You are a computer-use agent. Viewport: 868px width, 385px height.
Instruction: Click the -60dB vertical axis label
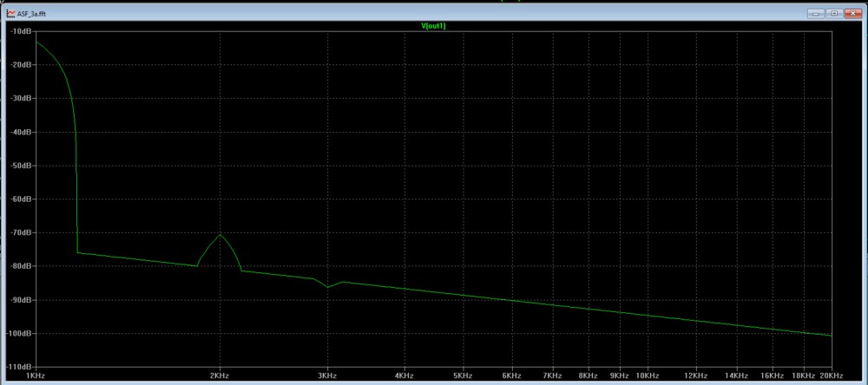21,199
